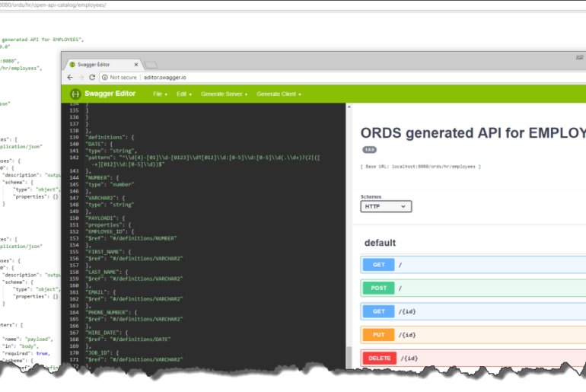Click the #/definitions/NUMBER reference line 153
586x392 pixels.
(x=131, y=238)
